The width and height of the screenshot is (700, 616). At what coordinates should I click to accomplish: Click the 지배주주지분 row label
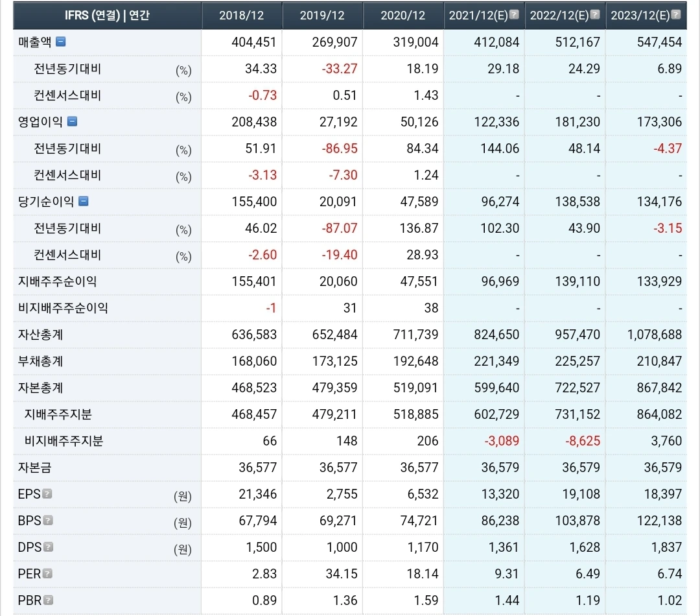58,414
